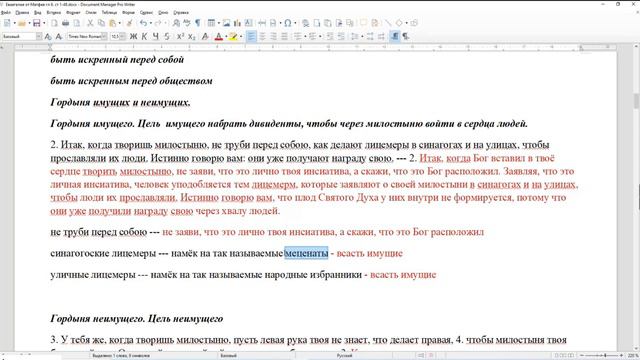Click the New document icon
Image resolution: width=640 pixels, height=360 pixels.
tap(7, 23)
